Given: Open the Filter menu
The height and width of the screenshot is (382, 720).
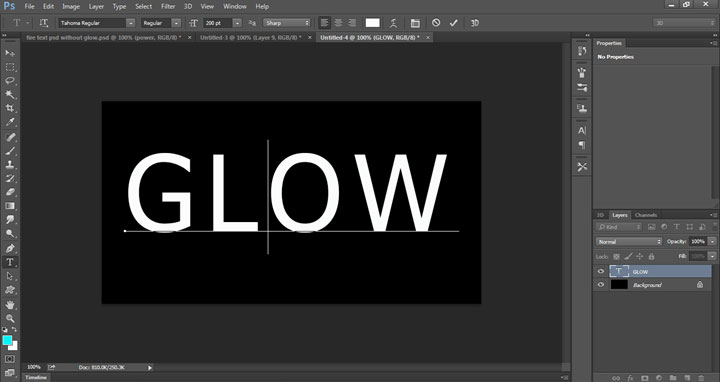Looking at the screenshot, I should (168, 6).
